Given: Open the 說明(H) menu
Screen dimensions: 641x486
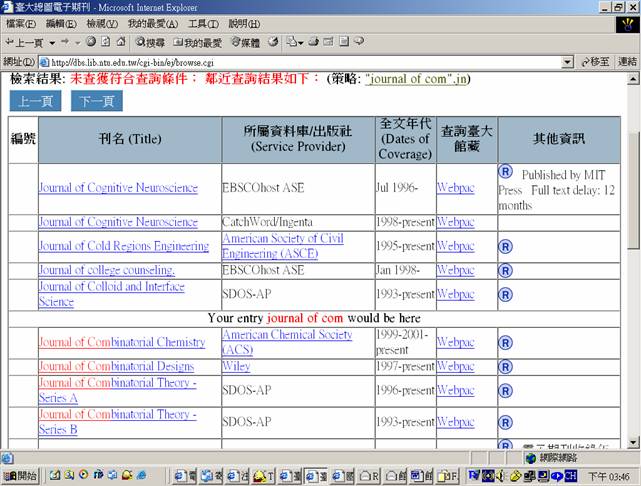Looking at the screenshot, I should pos(244,24).
